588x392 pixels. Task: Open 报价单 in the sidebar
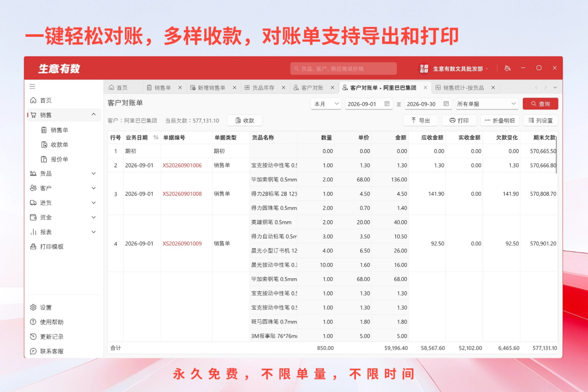pyautogui.click(x=59, y=159)
